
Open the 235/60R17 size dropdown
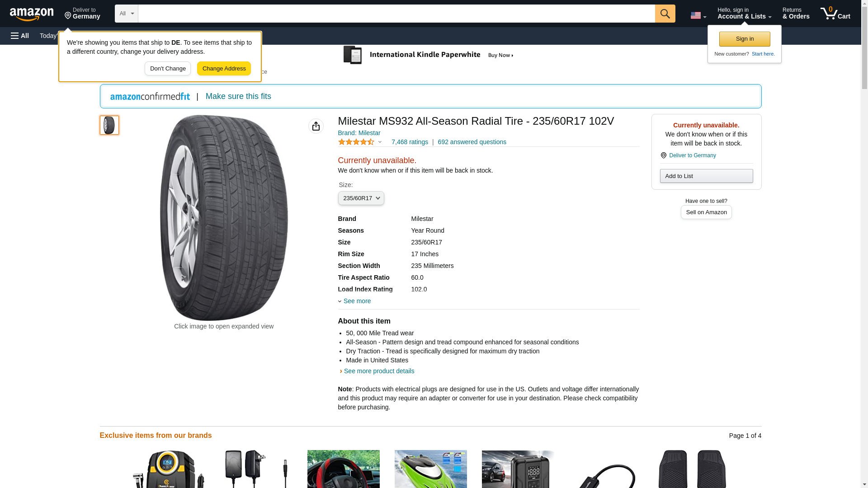click(361, 198)
